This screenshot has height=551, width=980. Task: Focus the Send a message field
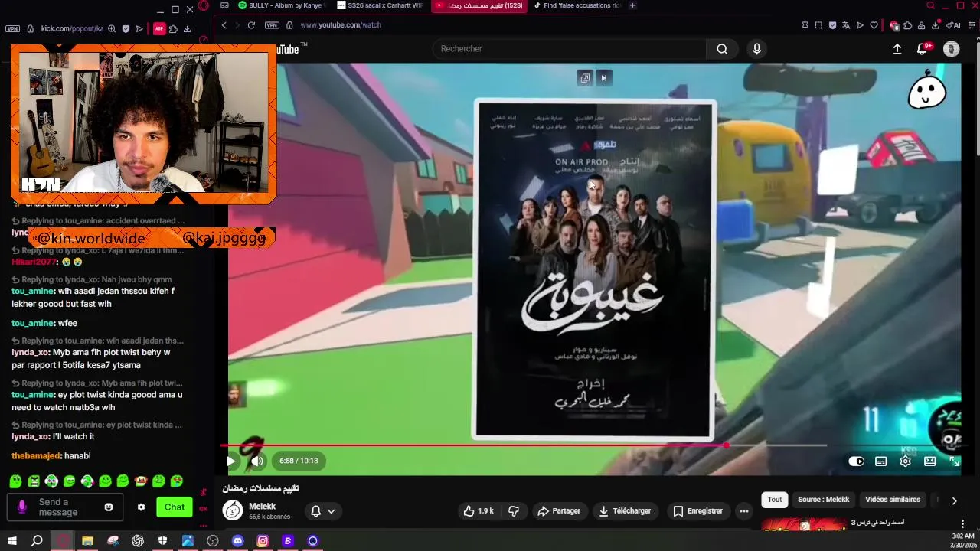click(65, 507)
